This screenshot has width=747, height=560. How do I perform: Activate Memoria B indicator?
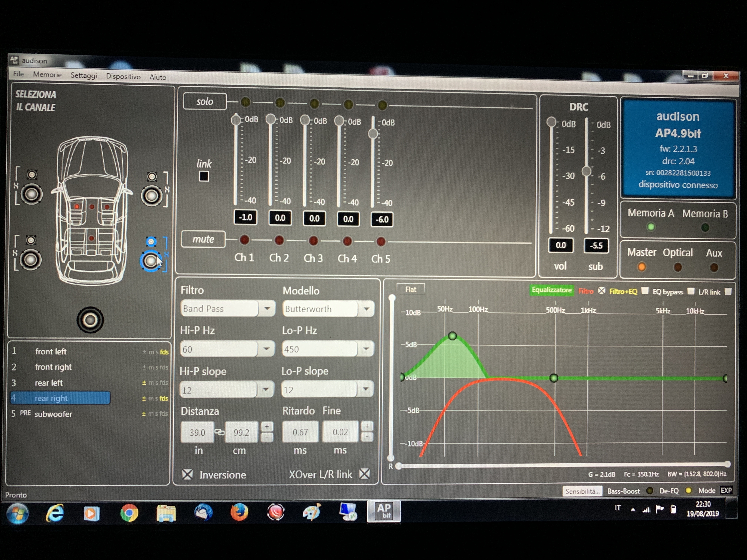point(705,228)
